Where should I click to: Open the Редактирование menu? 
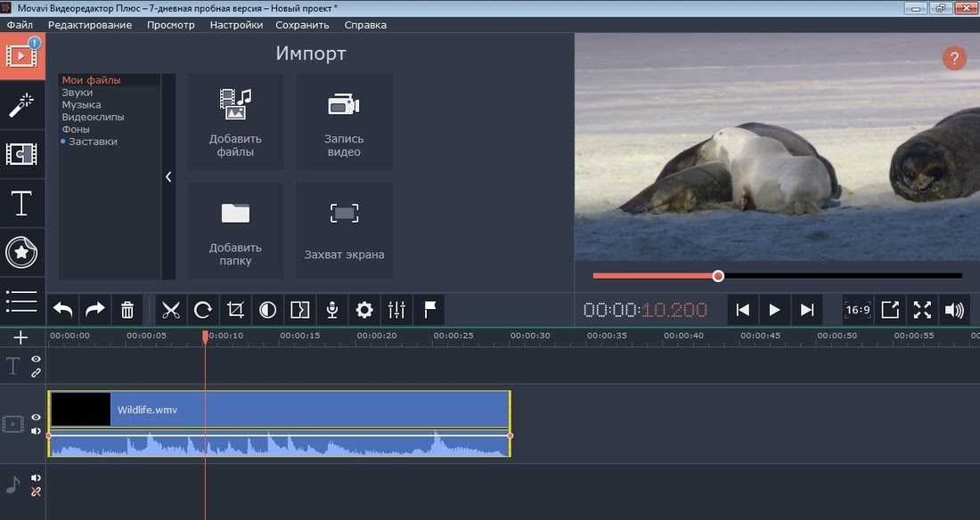(x=90, y=25)
